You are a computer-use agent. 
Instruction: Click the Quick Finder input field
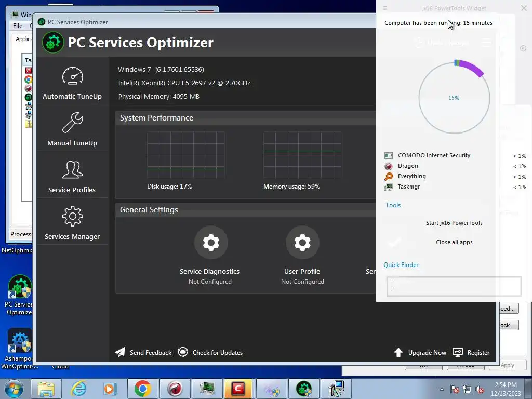454,286
